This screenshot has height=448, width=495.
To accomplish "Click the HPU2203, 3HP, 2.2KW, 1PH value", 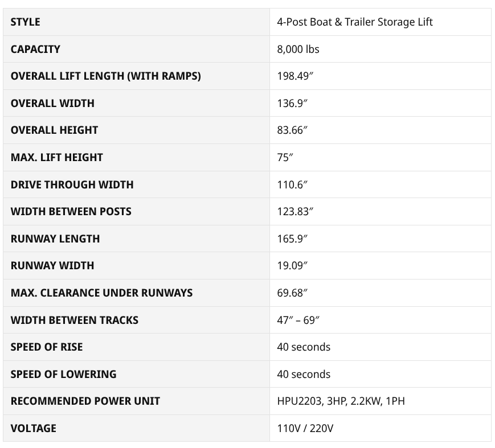I will 341,401.
